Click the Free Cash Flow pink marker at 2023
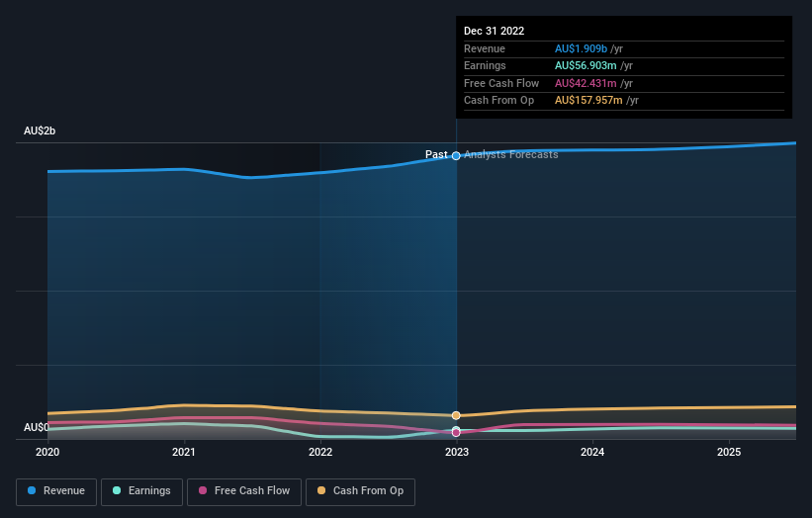 456,433
